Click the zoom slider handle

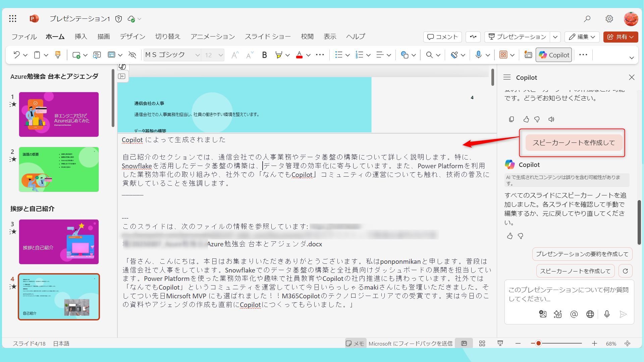tap(538, 343)
